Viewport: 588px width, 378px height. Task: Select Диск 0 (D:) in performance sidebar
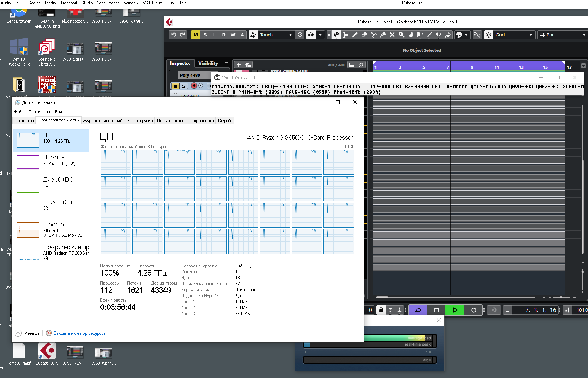[x=51, y=185]
